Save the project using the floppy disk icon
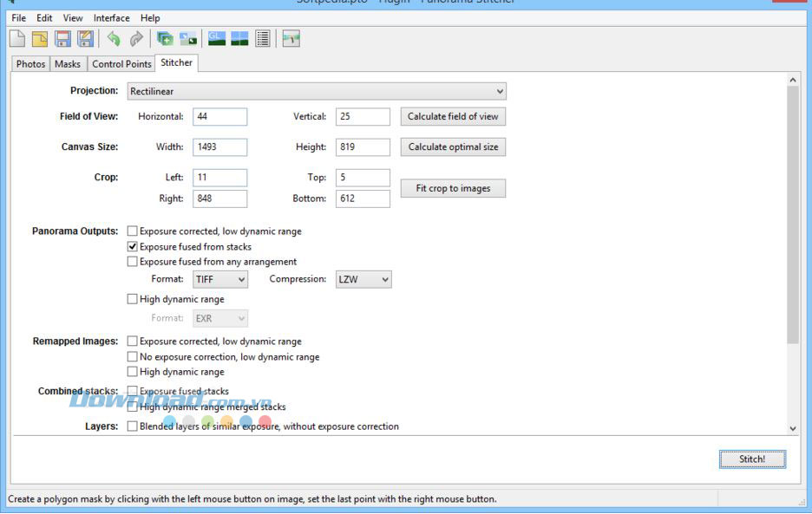 62,38
